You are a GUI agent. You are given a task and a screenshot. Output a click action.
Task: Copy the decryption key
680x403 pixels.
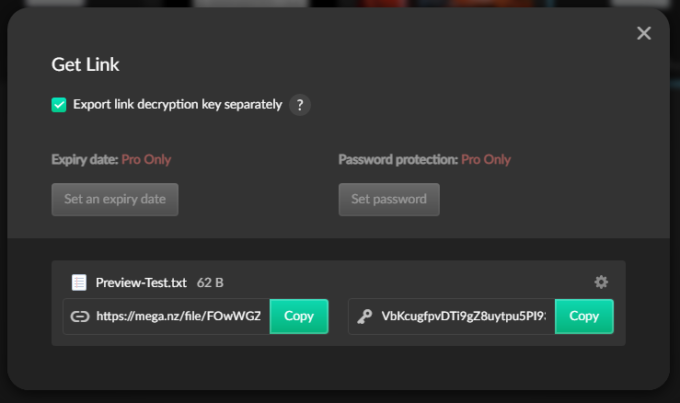(584, 316)
